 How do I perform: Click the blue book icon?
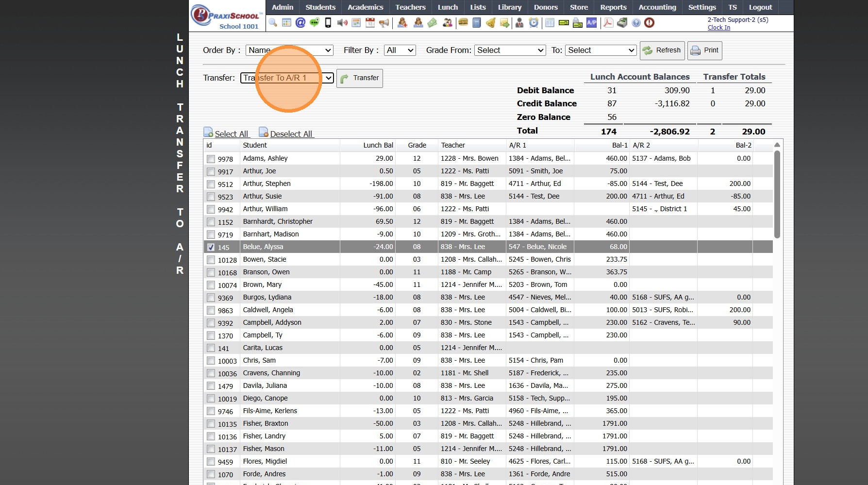(x=477, y=23)
